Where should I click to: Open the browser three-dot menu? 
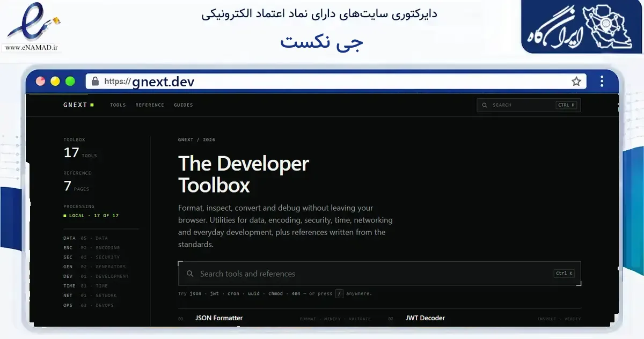click(x=602, y=82)
